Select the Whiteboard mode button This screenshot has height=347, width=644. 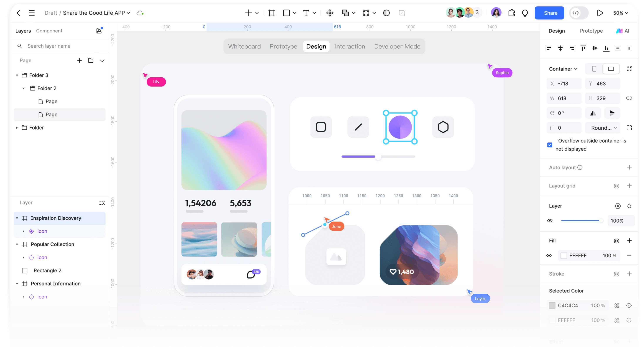point(244,47)
